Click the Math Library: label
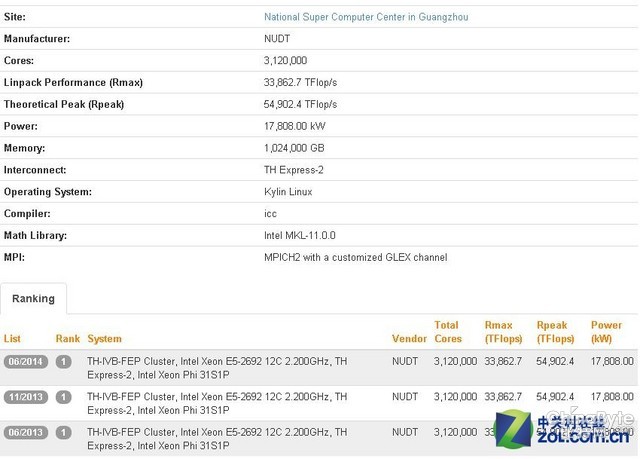640x459 pixels. point(35,235)
